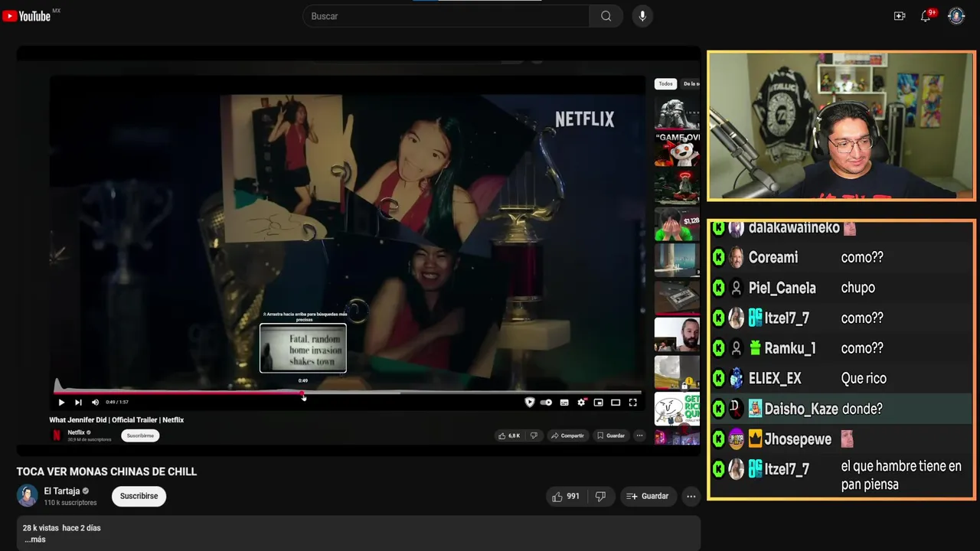Open the account avatar menu
The height and width of the screenshot is (551, 980).
(x=956, y=16)
